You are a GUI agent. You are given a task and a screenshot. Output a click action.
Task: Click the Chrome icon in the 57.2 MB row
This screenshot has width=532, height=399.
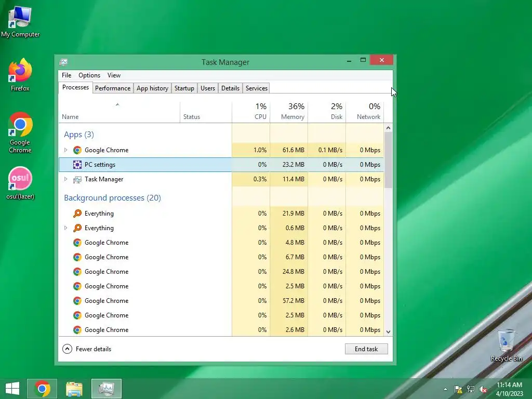(77, 301)
